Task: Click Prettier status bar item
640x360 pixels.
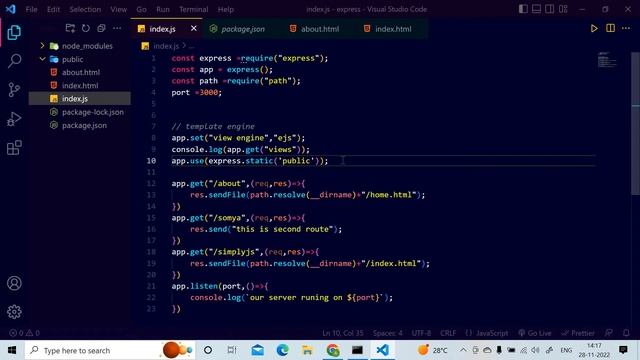Action: pos(577,333)
